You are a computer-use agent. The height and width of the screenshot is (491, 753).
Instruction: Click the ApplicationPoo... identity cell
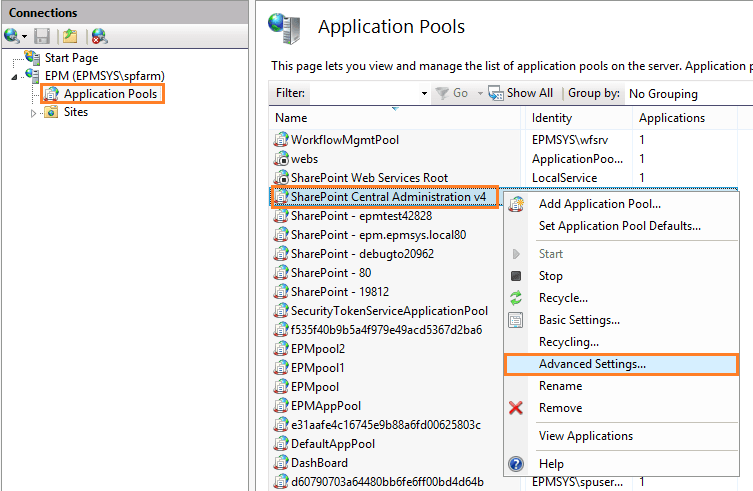coord(577,159)
